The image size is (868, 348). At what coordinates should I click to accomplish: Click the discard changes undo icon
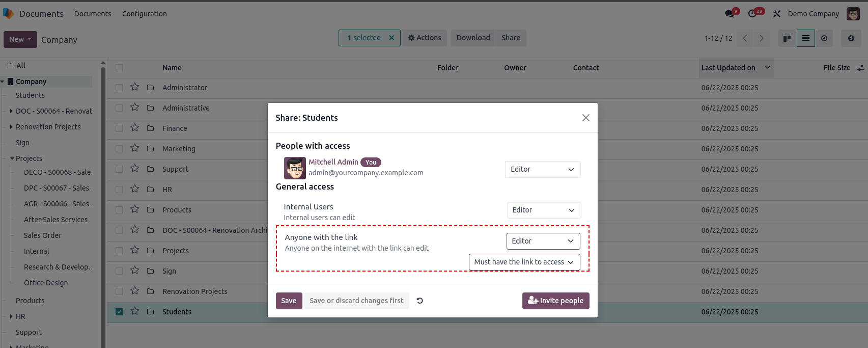420,301
